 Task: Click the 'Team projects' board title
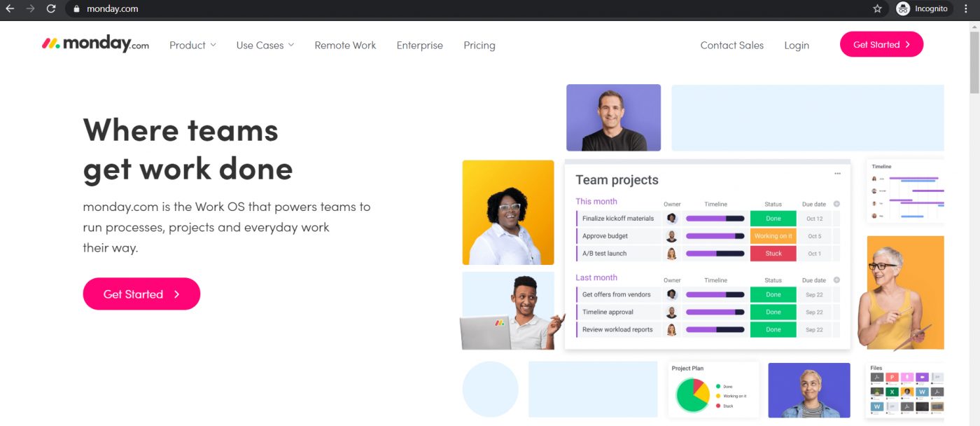617,180
